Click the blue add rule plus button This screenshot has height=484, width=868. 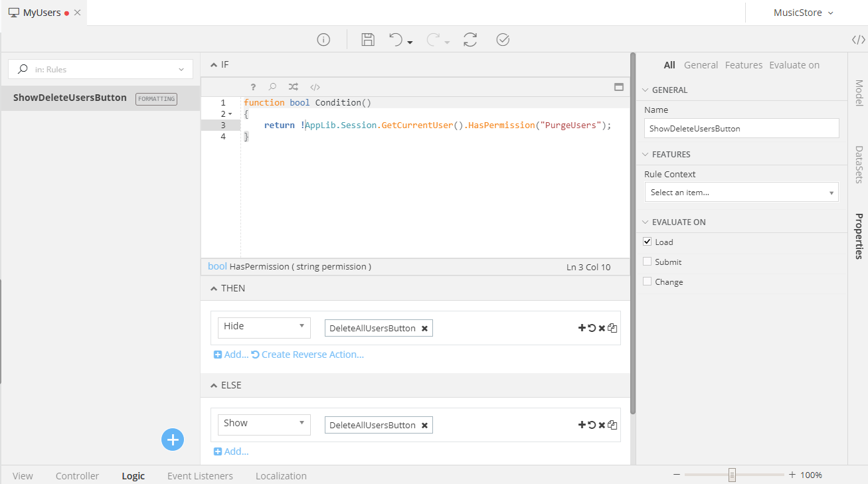173,440
